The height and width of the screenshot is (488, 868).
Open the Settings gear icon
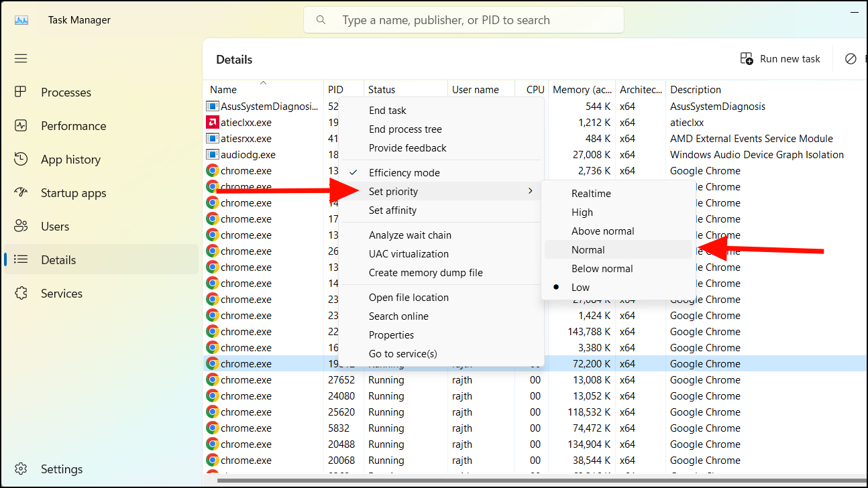[21, 469]
